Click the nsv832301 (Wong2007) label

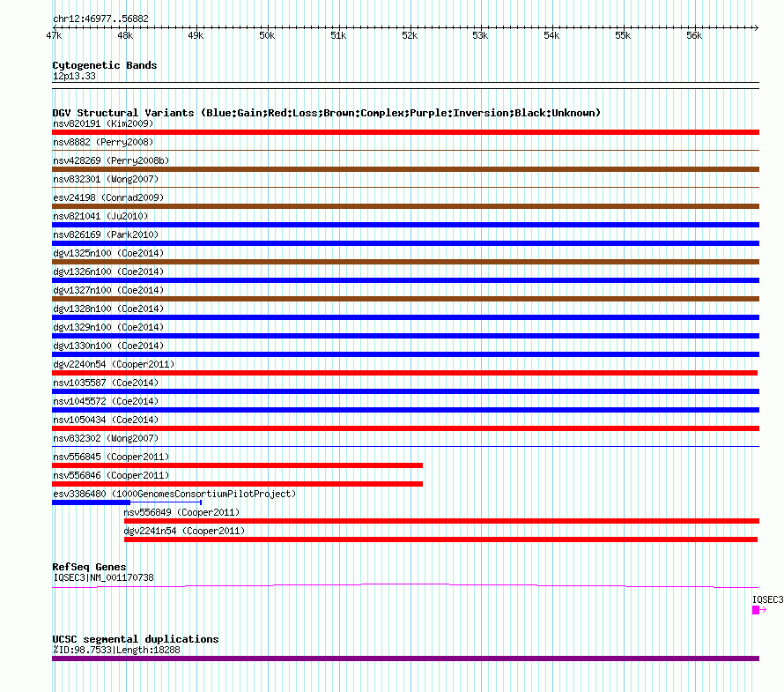[x=106, y=179]
